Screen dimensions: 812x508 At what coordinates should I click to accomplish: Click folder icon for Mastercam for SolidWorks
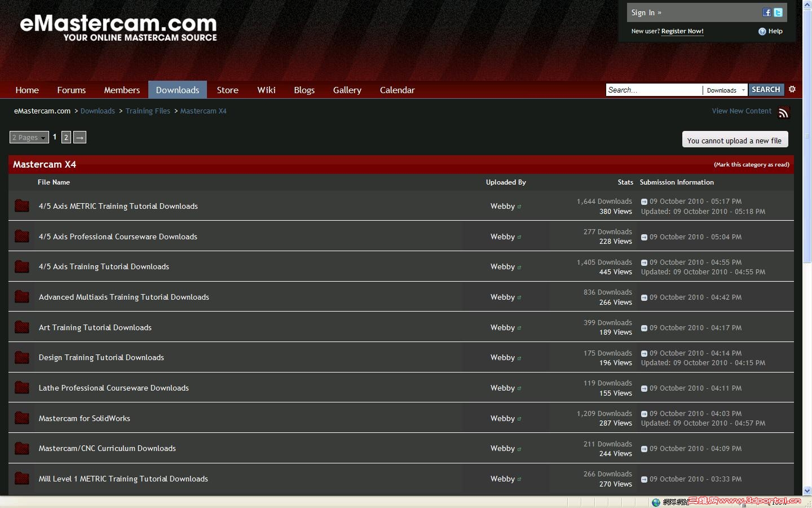click(x=22, y=418)
